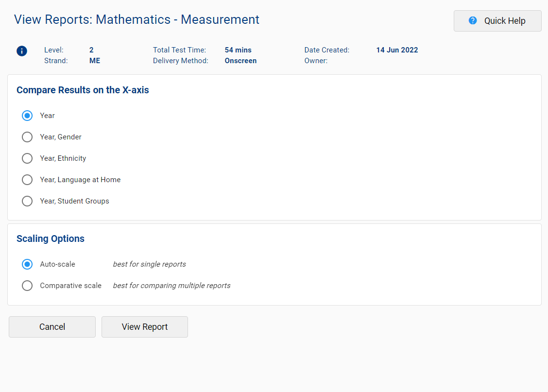
Task: Click the page title View Reports: Mathematics - Measurement
Action: point(137,20)
